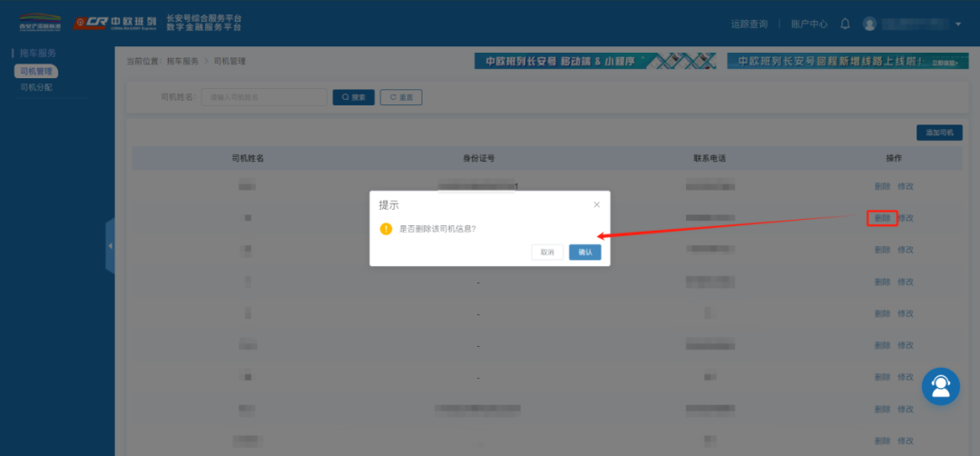Click the Xi'an port logo at top left
The width and height of the screenshot is (980, 456).
pos(40,23)
